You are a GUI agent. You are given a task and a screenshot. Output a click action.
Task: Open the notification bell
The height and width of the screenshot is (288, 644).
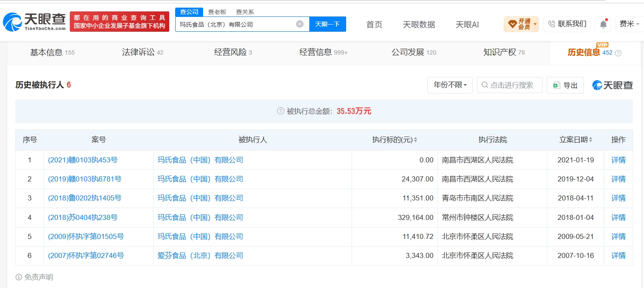coord(603,25)
